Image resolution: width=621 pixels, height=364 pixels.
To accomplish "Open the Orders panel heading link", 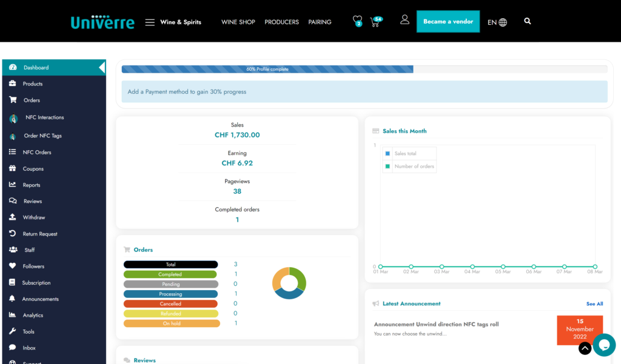I will pos(143,250).
